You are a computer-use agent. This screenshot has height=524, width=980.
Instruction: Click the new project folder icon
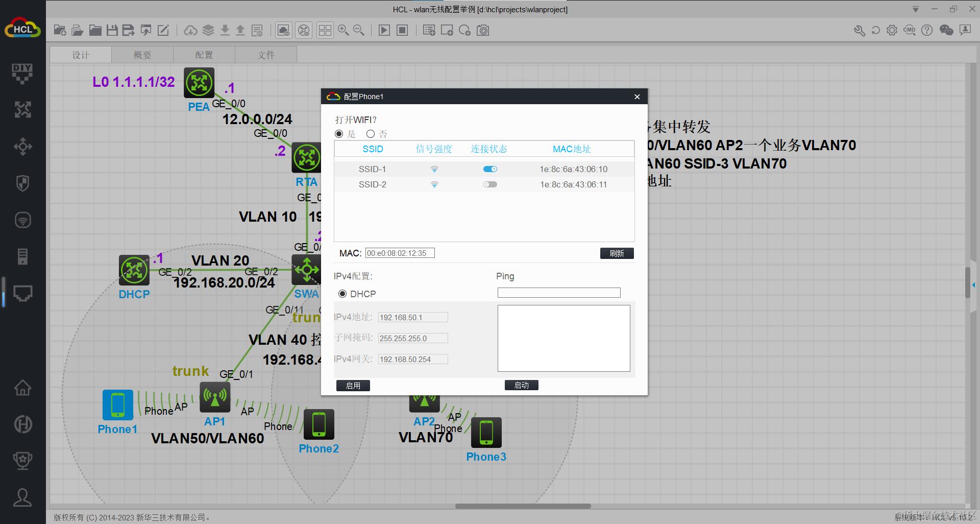coord(60,30)
